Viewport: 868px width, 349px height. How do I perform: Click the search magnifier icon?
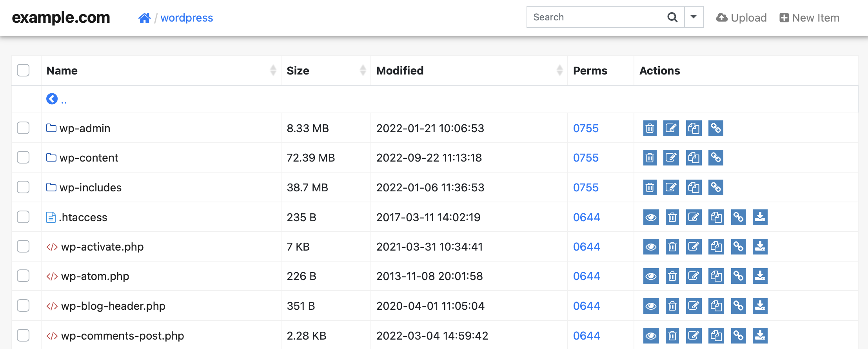(672, 17)
